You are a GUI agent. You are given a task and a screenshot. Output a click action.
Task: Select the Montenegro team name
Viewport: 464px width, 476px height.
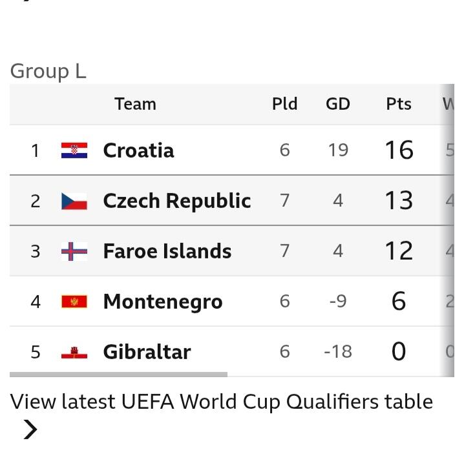[162, 302]
